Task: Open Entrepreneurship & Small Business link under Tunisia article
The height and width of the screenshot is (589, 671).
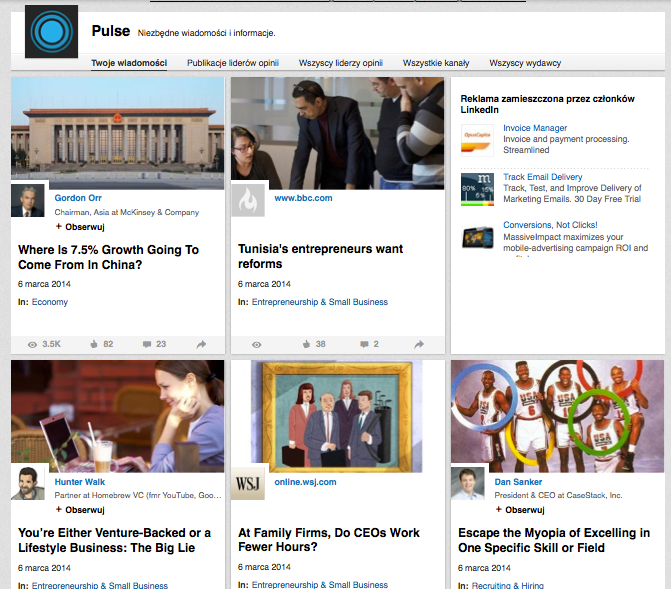Action: pos(320,302)
